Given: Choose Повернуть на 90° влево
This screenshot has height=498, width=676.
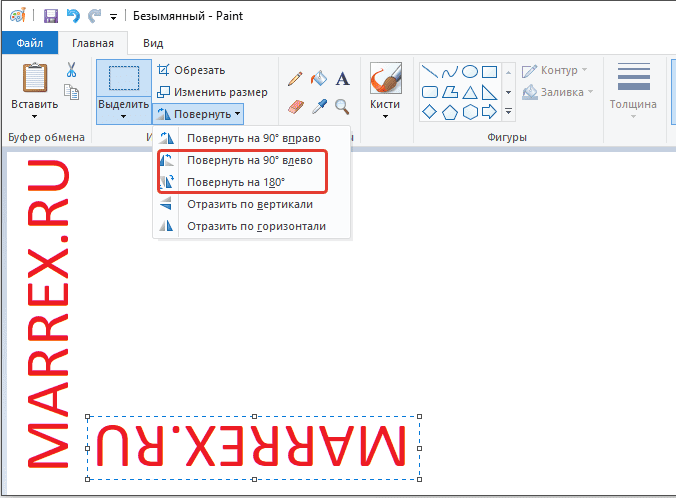Looking at the screenshot, I should [252, 160].
